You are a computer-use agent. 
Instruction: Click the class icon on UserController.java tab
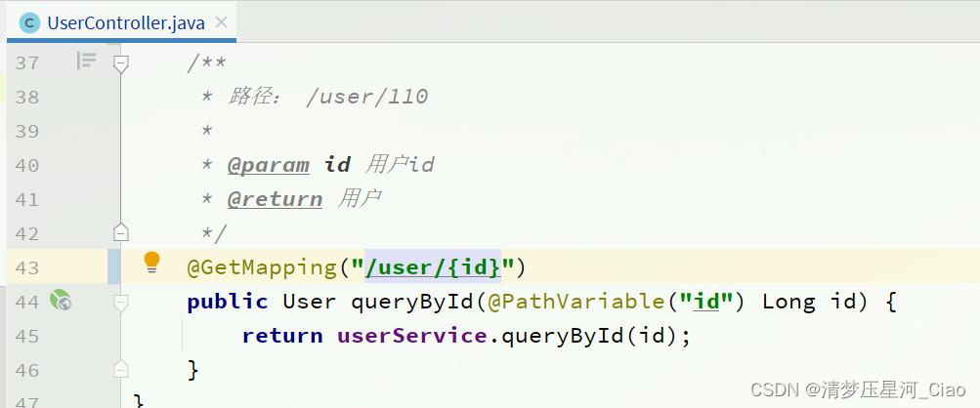pyautogui.click(x=29, y=23)
